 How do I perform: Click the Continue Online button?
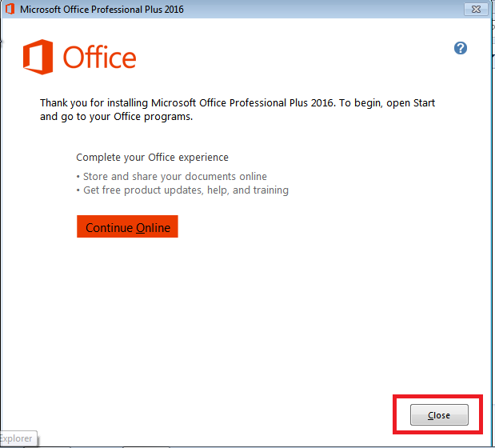pyautogui.click(x=128, y=227)
